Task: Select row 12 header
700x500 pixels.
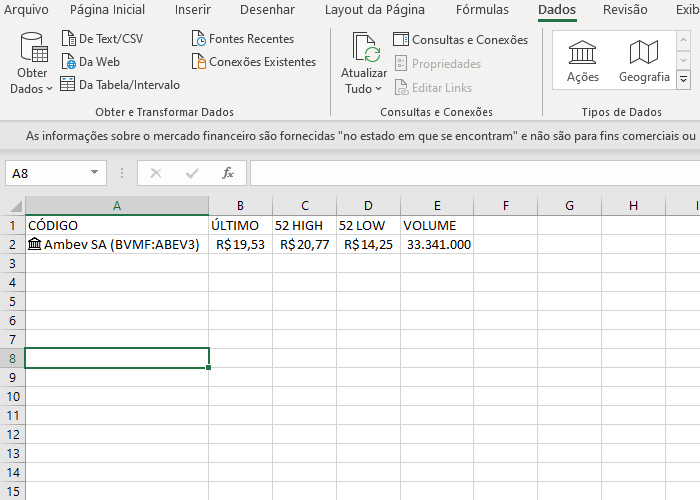Action: pos(12,434)
